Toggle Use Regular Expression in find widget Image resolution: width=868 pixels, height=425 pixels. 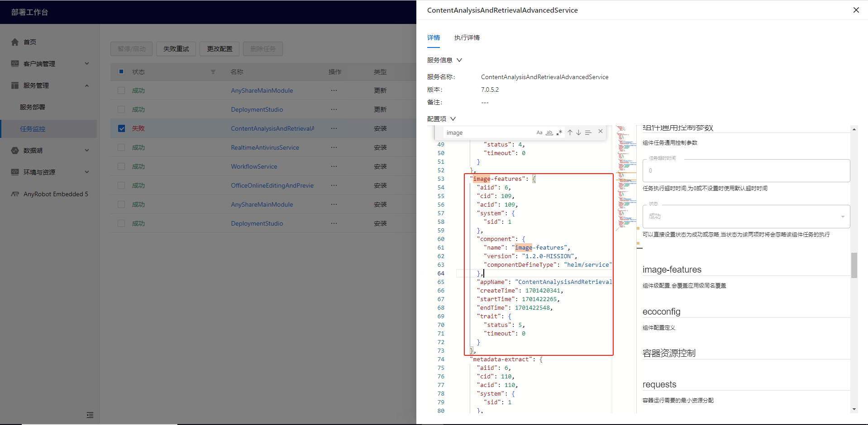pyautogui.click(x=559, y=132)
